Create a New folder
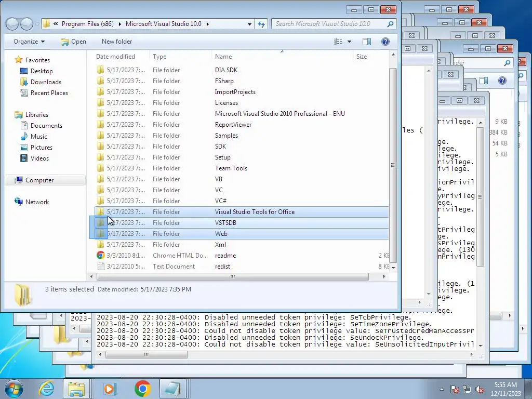Viewport: 532px width, 399px height. pos(117,42)
